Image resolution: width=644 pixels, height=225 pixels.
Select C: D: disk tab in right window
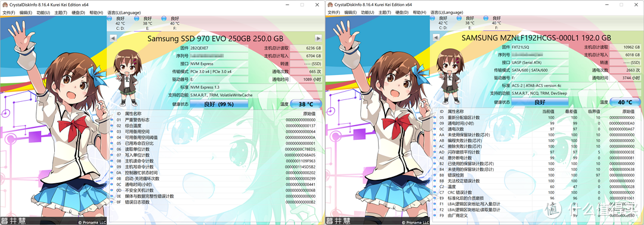coord(442,23)
